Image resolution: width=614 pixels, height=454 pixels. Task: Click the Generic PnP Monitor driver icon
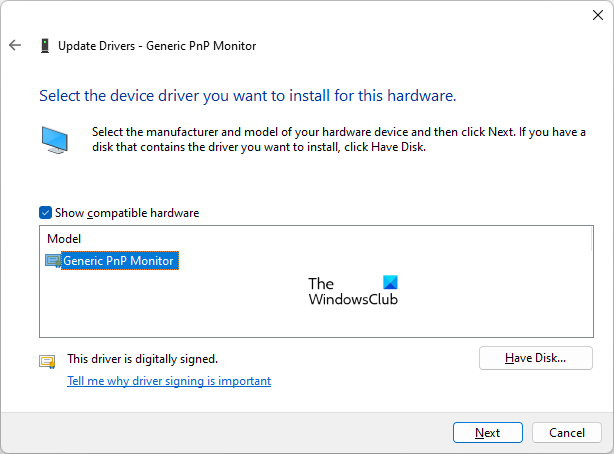53,261
